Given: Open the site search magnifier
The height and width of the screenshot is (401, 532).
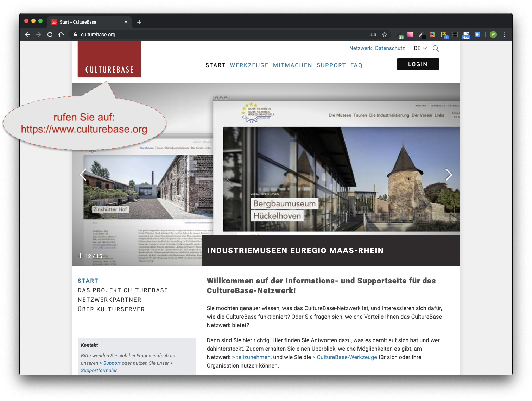Looking at the screenshot, I should [x=436, y=49].
